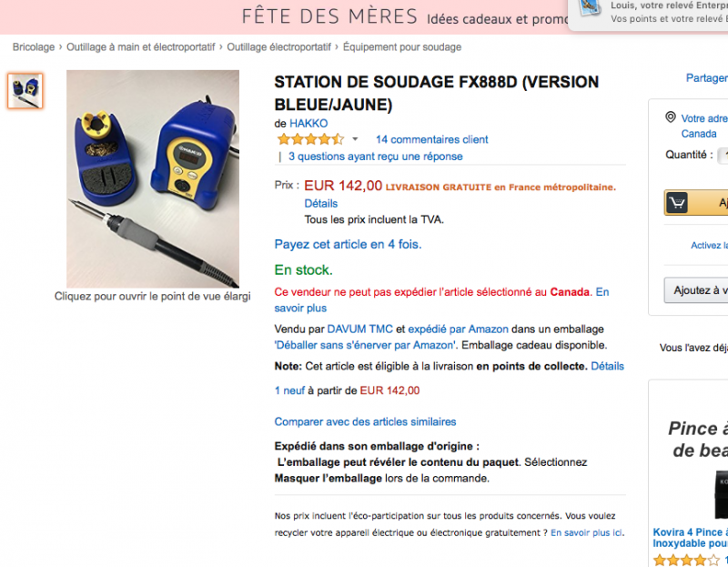Go to Outillage électroportatif breadcrumb
The width and height of the screenshot is (728, 567).
(x=278, y=47)
